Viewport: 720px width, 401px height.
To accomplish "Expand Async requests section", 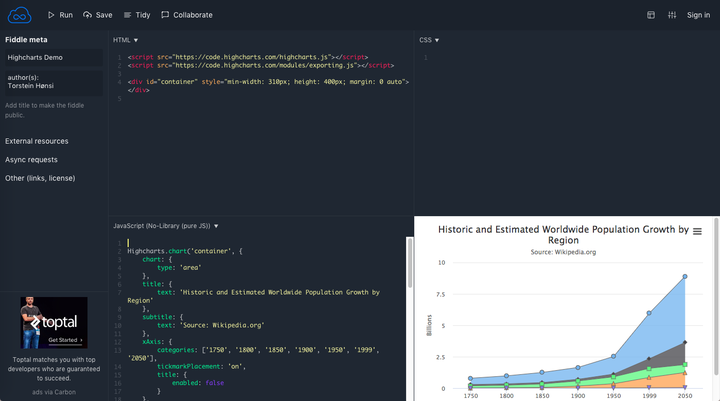I will point(31,160).
